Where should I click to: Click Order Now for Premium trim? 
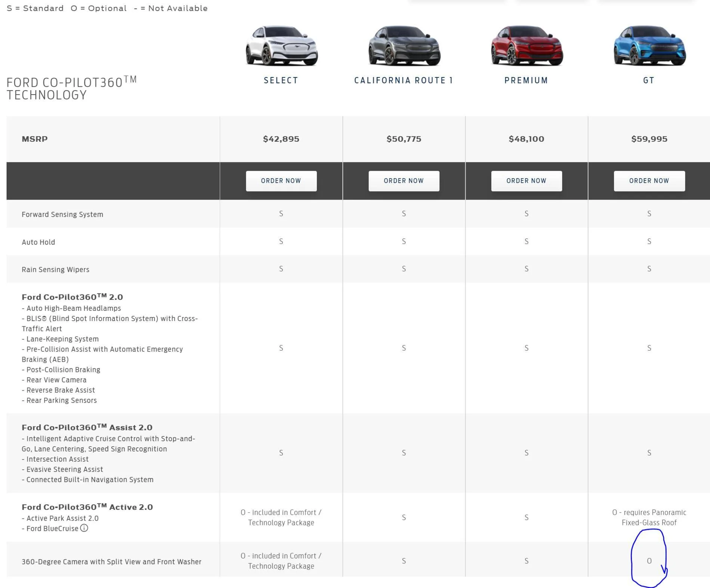tap(526, 181)
